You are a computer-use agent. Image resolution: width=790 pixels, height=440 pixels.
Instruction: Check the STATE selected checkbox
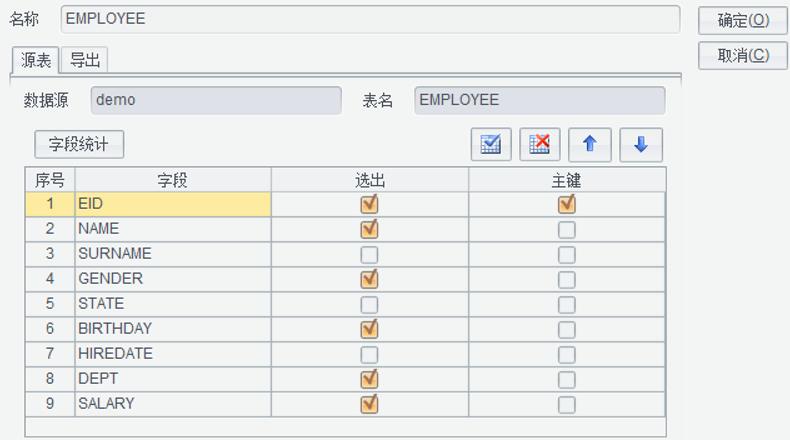click(x=369, y=304)
